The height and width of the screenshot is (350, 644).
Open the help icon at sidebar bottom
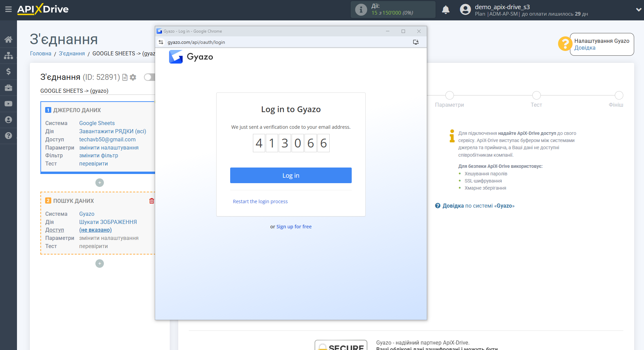point(8,136)
